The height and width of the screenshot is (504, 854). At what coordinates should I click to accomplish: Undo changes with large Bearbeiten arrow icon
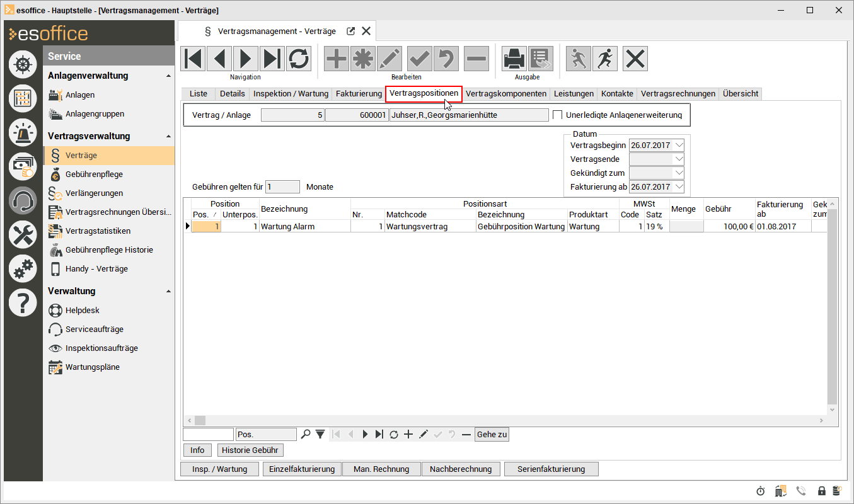click(x=446, y=59)
